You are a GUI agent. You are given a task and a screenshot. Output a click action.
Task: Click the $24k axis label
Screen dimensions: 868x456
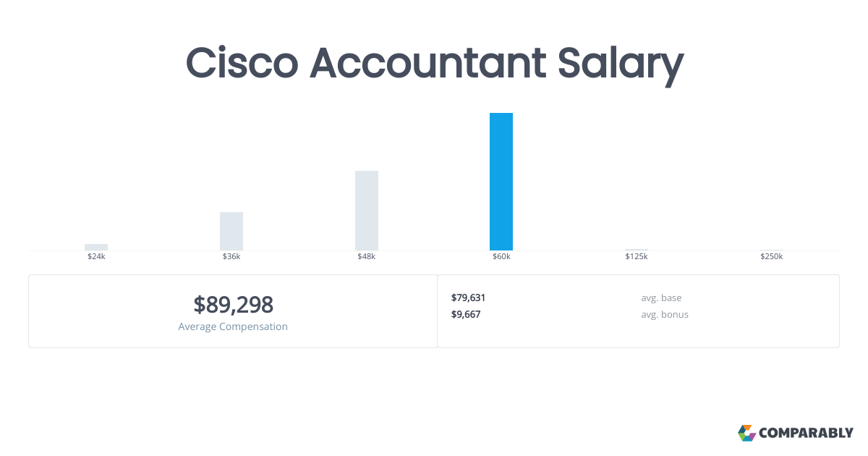point(96,257)
